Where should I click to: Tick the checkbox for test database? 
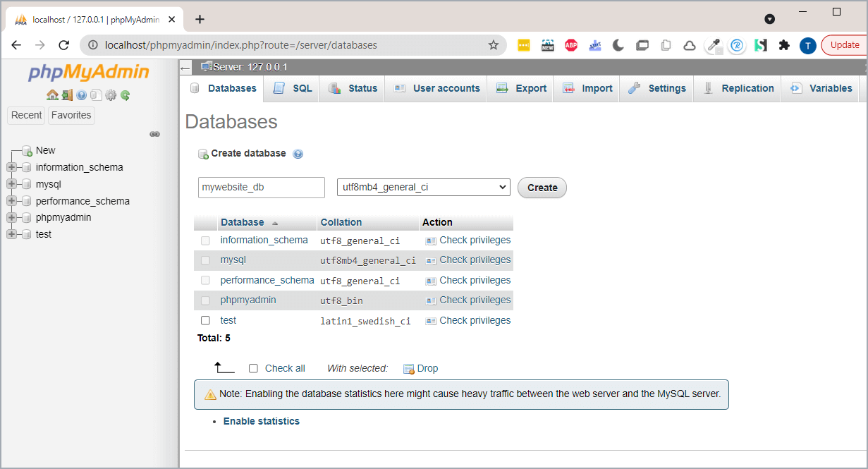(205, 320)
